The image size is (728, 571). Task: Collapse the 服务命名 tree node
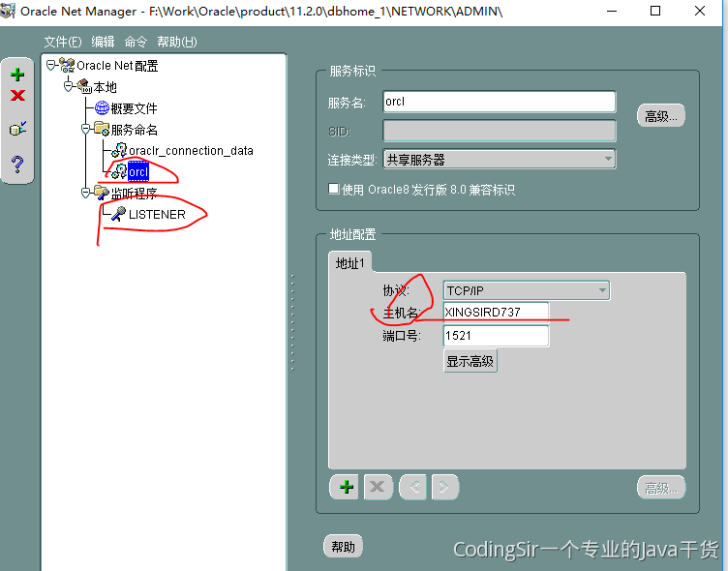pyautogui.click(x=86, y=129)
